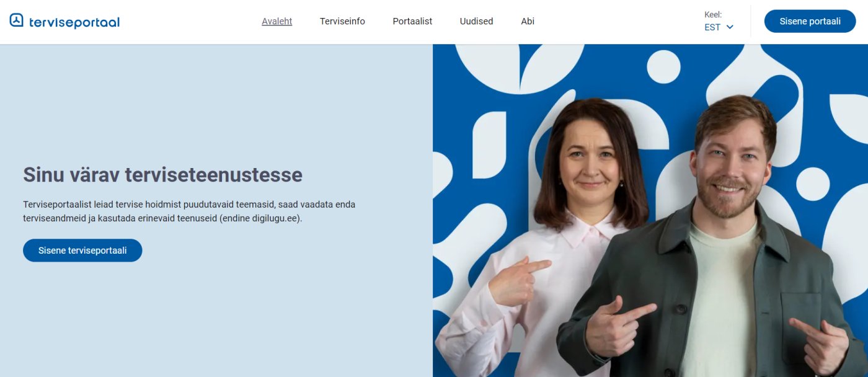This screenshot has height=377, width=868.
Task: Click the woman's pointing hand
Action: click(518, 279)
